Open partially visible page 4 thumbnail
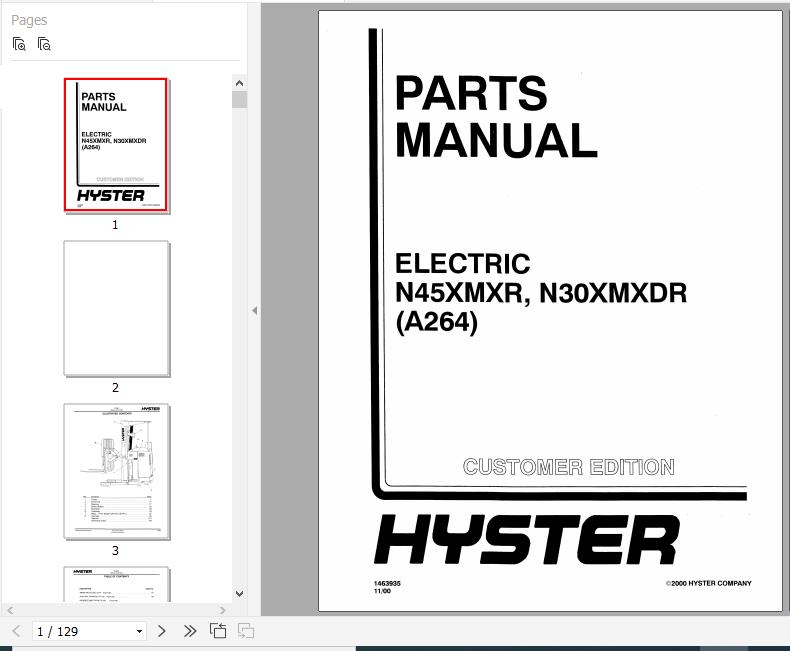This screenshot has width=790, height=651. coord(116,584)
